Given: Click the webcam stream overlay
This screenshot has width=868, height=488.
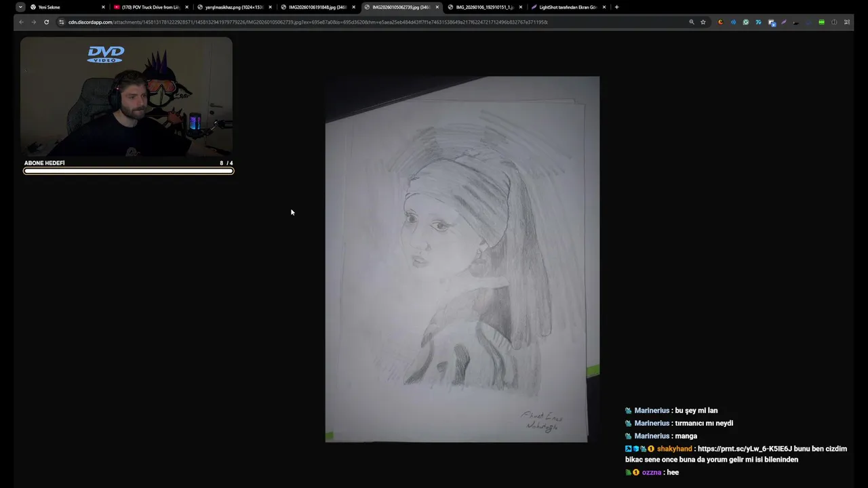Looking at the screenshot, I should [x=126, y=97].
